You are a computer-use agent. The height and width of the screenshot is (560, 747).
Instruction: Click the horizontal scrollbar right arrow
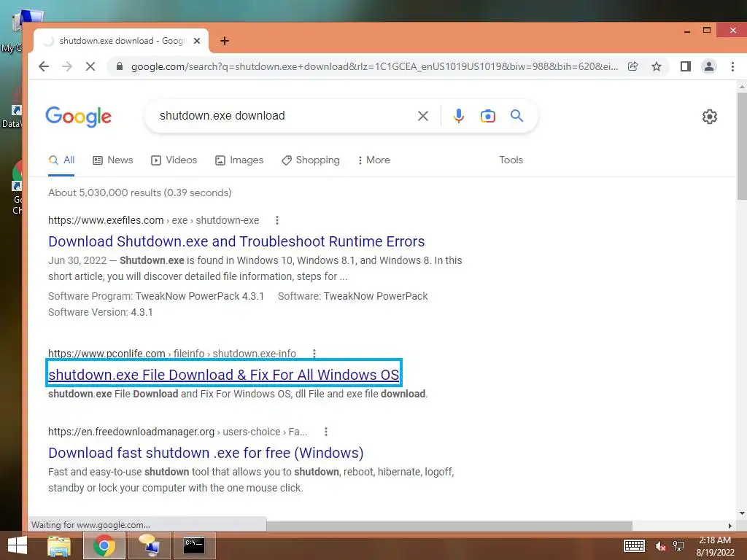click(x=729, y=526)
